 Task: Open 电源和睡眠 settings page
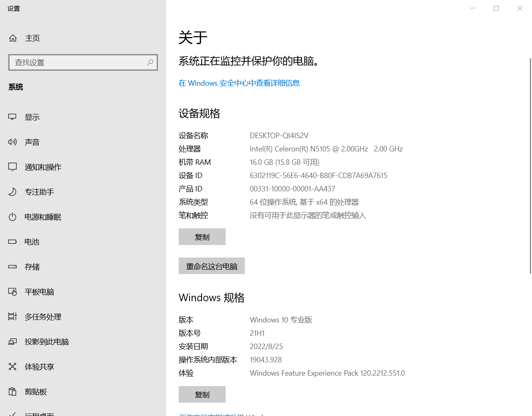click(83, 217)
